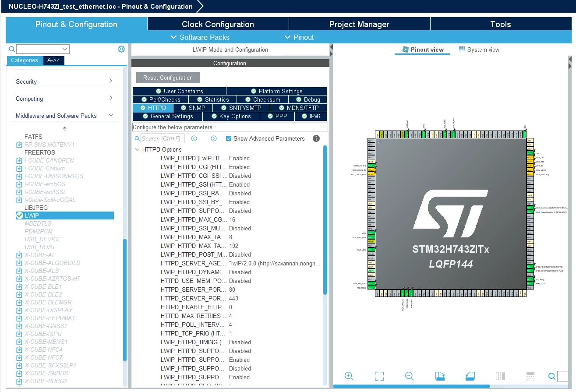Select the SNMP configuration tab
This screenshot has height=392, width=576.
pyautogui.click(x=192, y=108)
